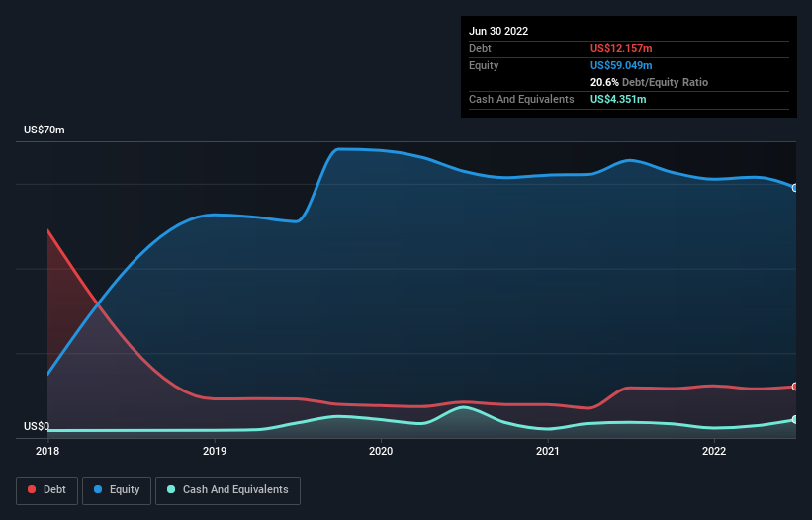Click the US$12.157m debt value
The width and height of the screenshot is (812, 520).
tap(621, 48)
